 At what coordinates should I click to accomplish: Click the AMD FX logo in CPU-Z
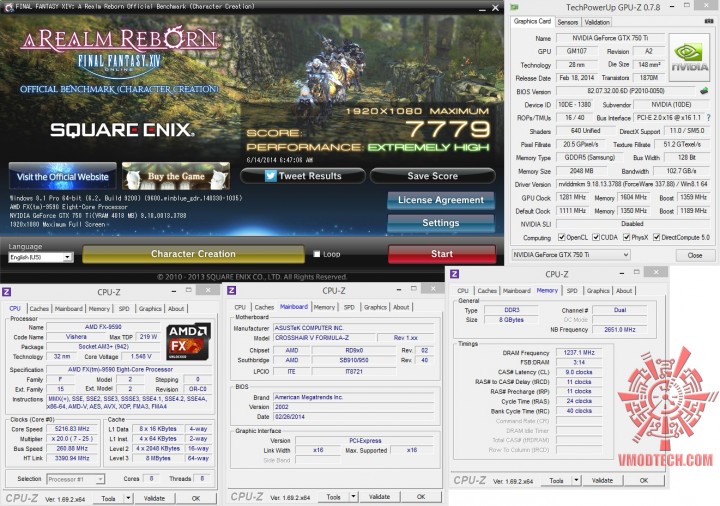point(188,341)
